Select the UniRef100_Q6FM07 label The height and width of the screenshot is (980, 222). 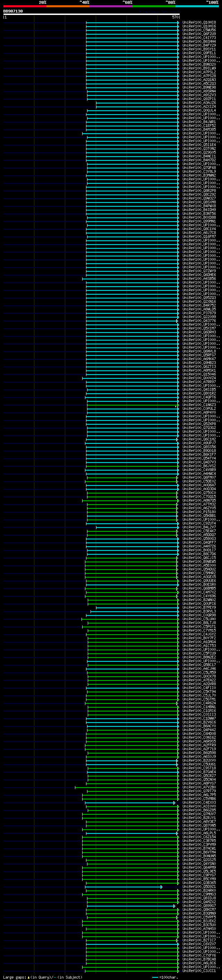(199, 477)
